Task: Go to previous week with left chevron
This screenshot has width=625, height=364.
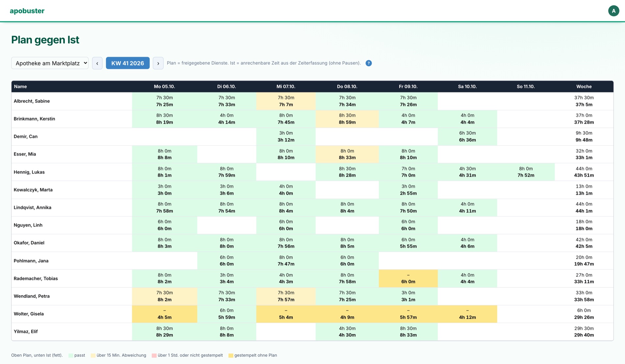Action: click(x=97, y=63)
